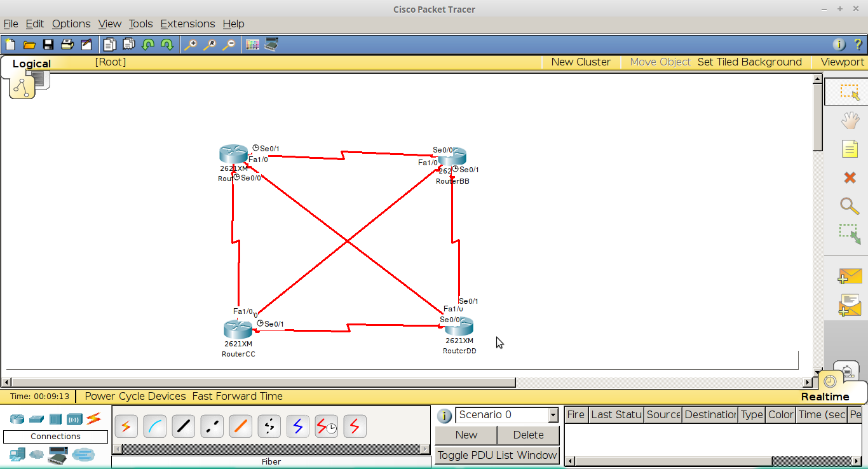Image resolution: width=868 pixels, height=469 pixels.
Task: Click the Paste icon in the toolbar
Action: [x=129, y=44]
